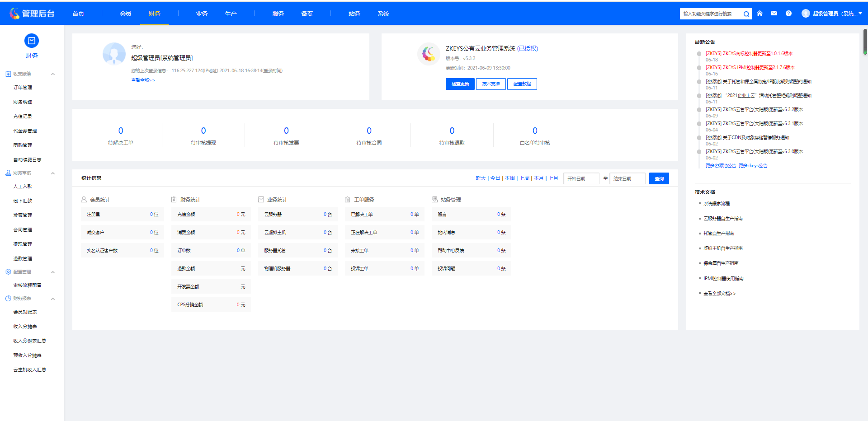Click the 业务统计 header icon
The height and width of the screenshot is (421, 868).
(x=261, y=199)
